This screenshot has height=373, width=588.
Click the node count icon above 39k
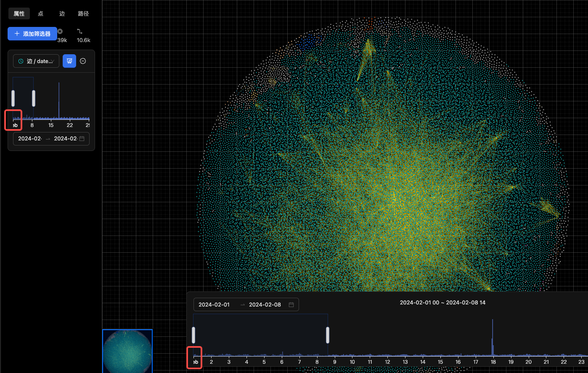point(60,32)
